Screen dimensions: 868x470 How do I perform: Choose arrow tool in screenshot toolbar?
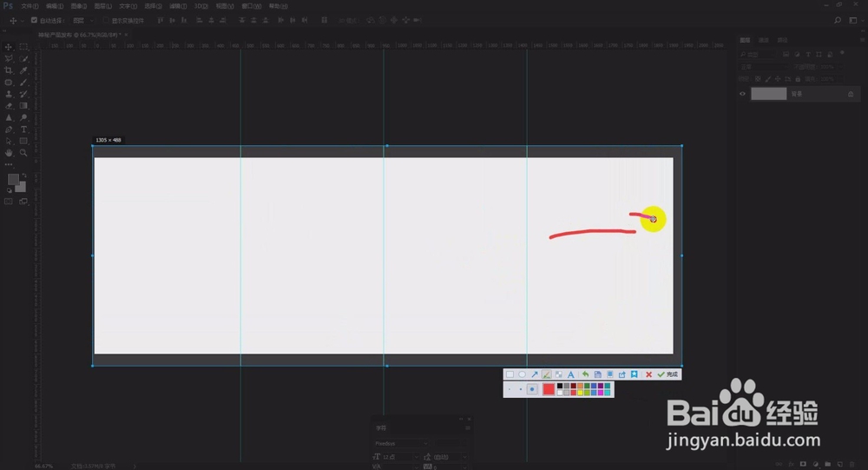(x=535, y=374)
